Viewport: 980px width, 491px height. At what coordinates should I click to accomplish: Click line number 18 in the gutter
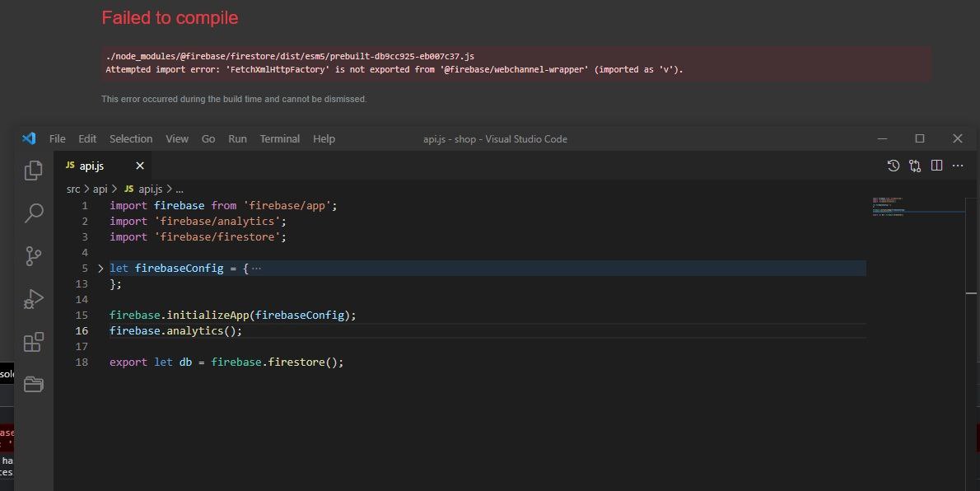point(82,362)
